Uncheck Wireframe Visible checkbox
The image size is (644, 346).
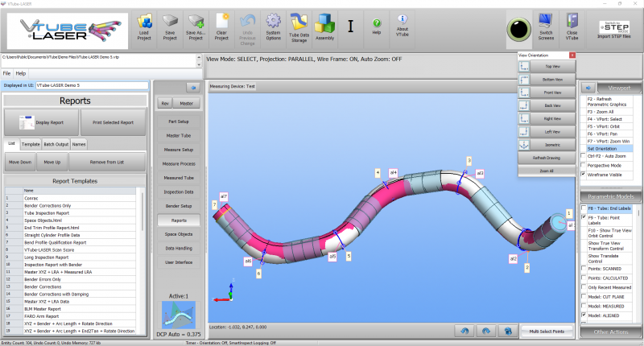(583, 174)
